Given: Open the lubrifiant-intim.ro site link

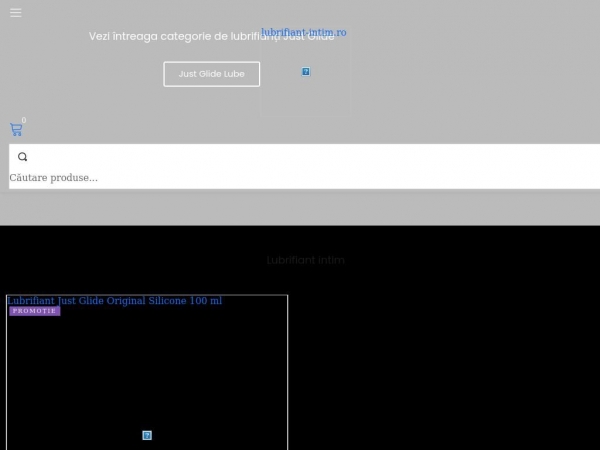Looking at the screenshot, I should click(x=304, y=32).
